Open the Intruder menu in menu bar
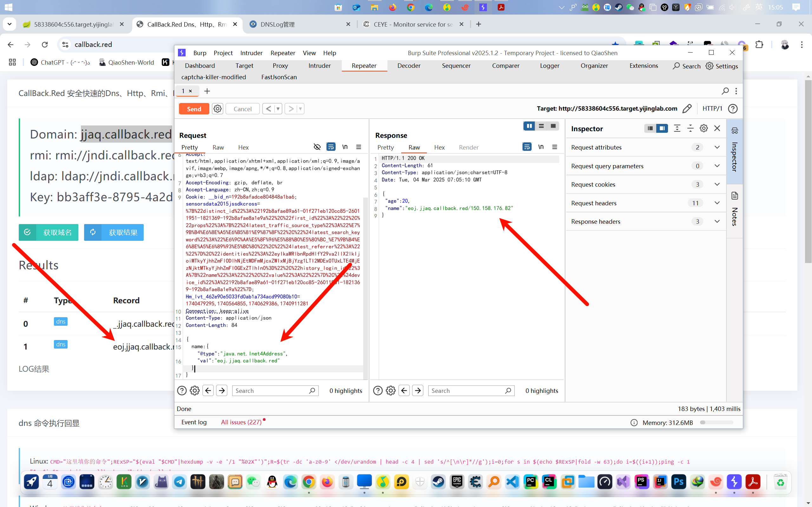This screenshot has width=812, height=507. (251, 53)
